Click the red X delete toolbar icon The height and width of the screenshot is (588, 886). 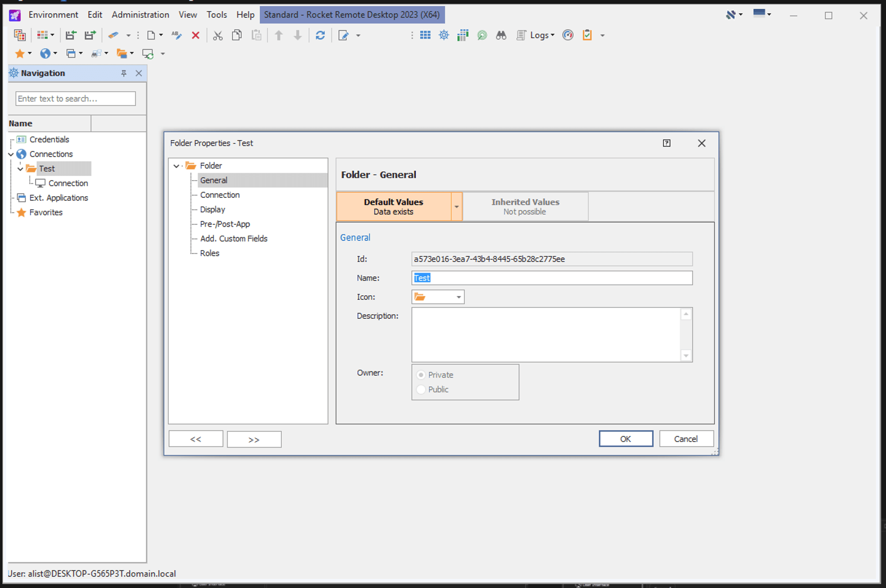click(x=195, y=35)
